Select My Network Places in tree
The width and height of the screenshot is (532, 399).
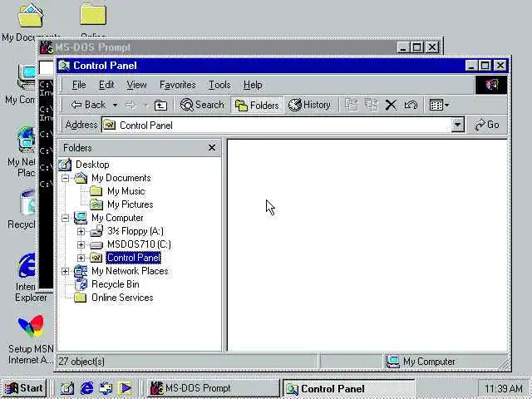(130, 271)
